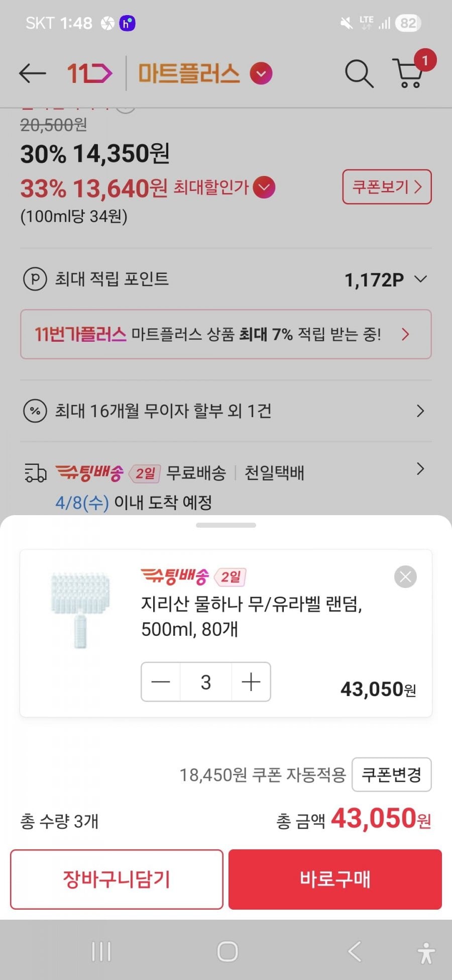
Task: Remove the selected item with X icon
Action: click(x=405, y=576)
